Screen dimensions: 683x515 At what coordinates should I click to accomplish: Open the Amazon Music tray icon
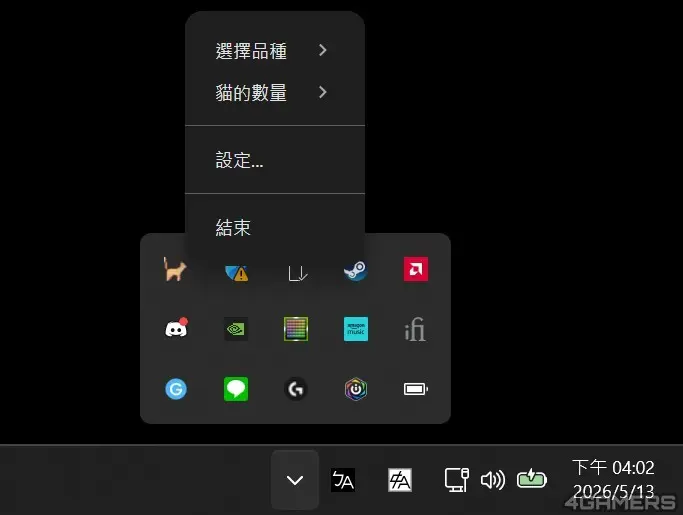pos(356,329)
